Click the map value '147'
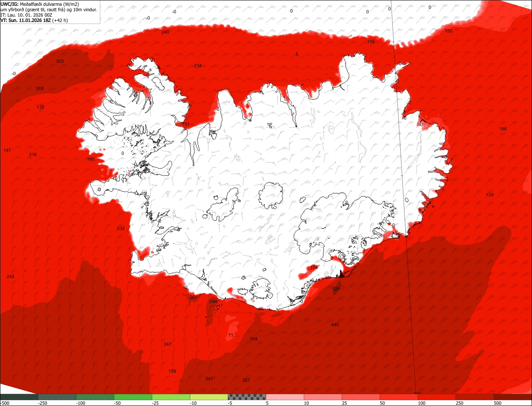This screenshot has width=532, height=406. pyautogui.click(x=7, y=150)
